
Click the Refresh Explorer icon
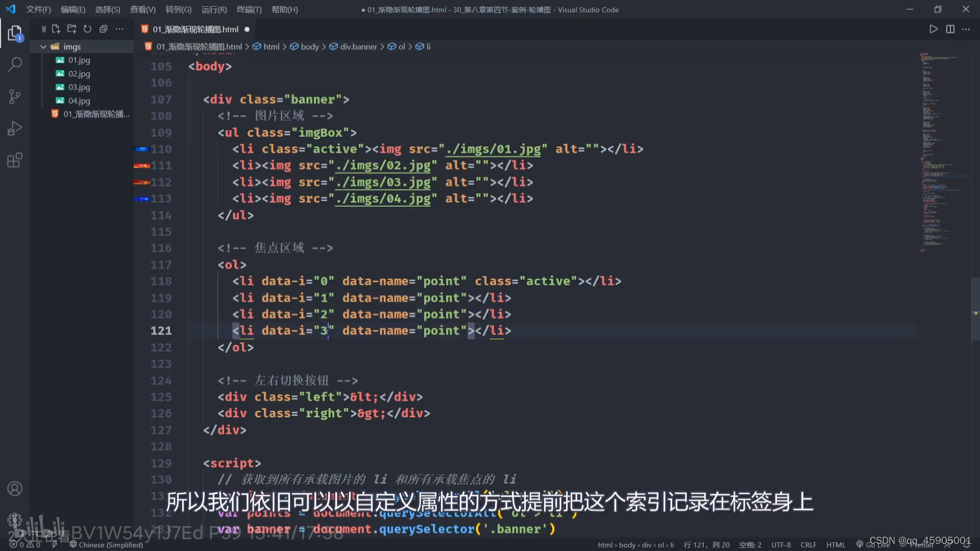[x=87, y=29]
